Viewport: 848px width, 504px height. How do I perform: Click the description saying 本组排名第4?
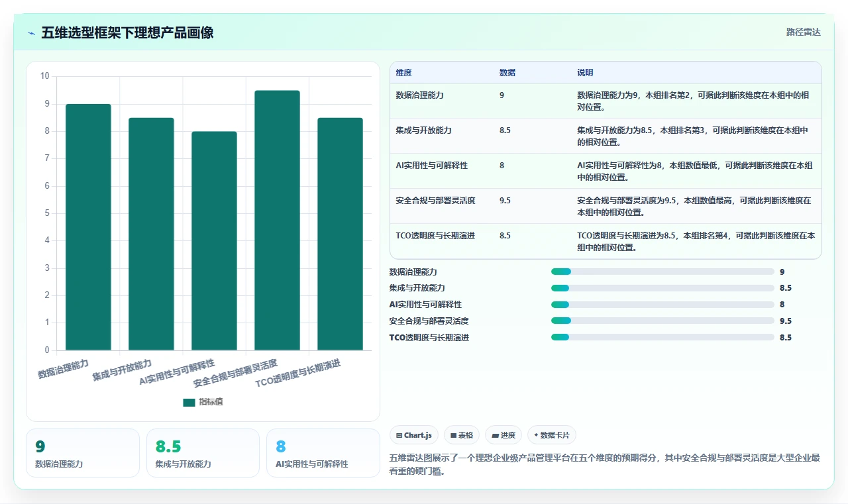point(696,242)
